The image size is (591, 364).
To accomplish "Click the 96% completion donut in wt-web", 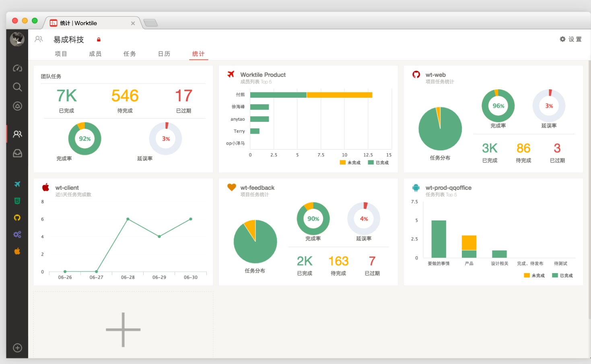I will click(498, 106).
